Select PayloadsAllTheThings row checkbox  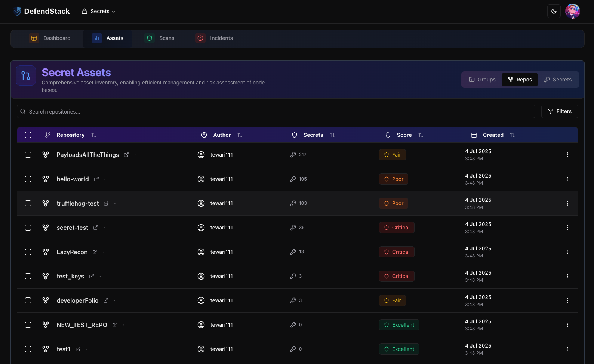click(28, 155)
